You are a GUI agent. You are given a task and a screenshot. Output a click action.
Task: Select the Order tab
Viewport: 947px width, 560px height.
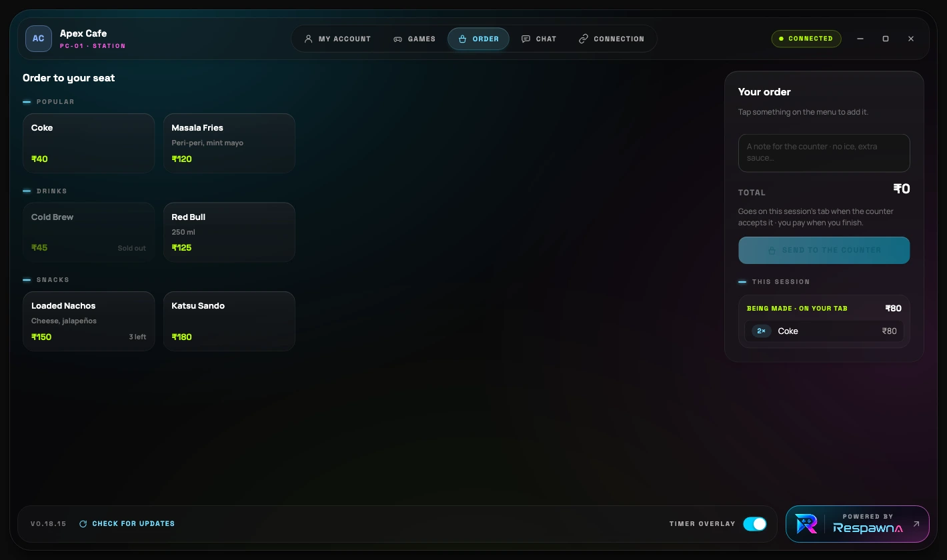point(478,39)
